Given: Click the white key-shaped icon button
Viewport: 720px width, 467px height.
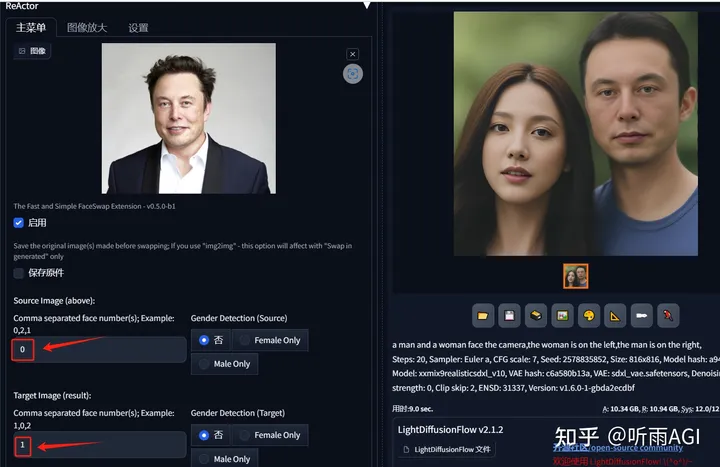Looking at the screenshot, I should coord(641,316).
